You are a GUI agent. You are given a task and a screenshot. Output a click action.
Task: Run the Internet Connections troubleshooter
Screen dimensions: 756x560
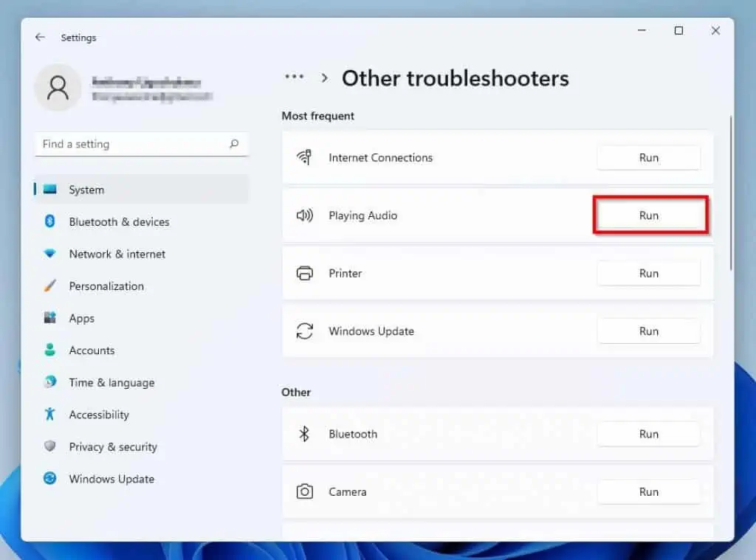pyautogui.click(x=648, y=157)
